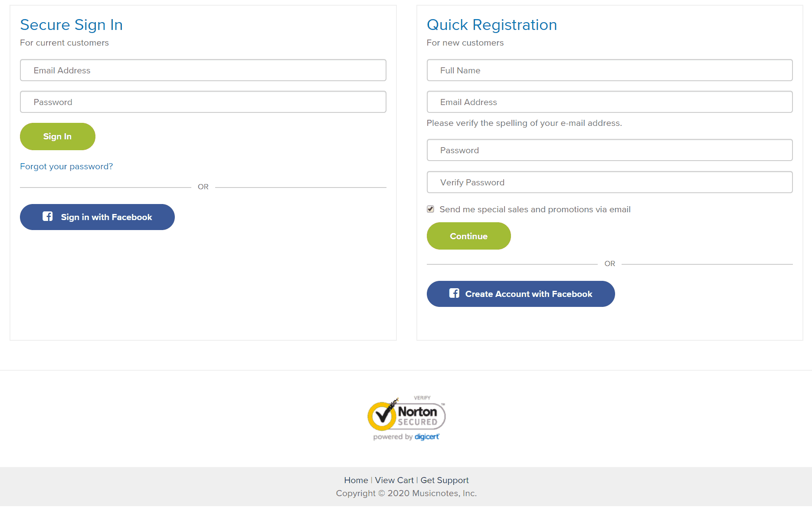Uncheck special sales and promotions checkbox

click(430, 209)
